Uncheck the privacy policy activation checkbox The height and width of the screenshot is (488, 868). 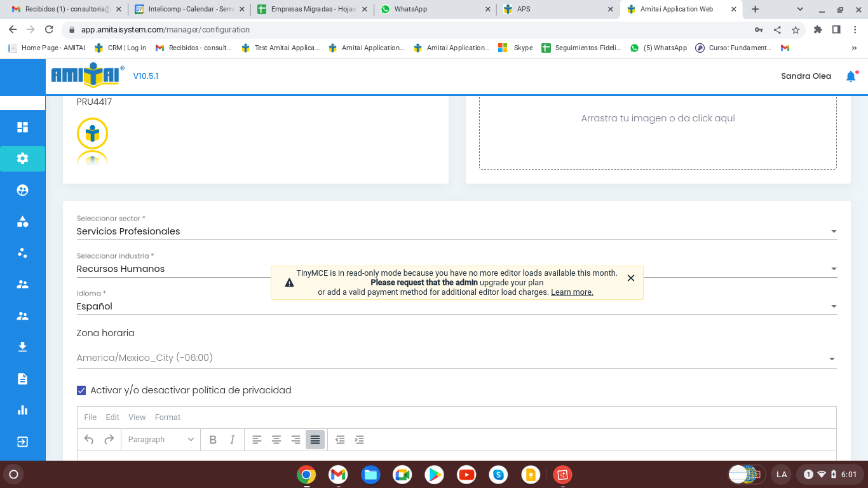point(81,390)
